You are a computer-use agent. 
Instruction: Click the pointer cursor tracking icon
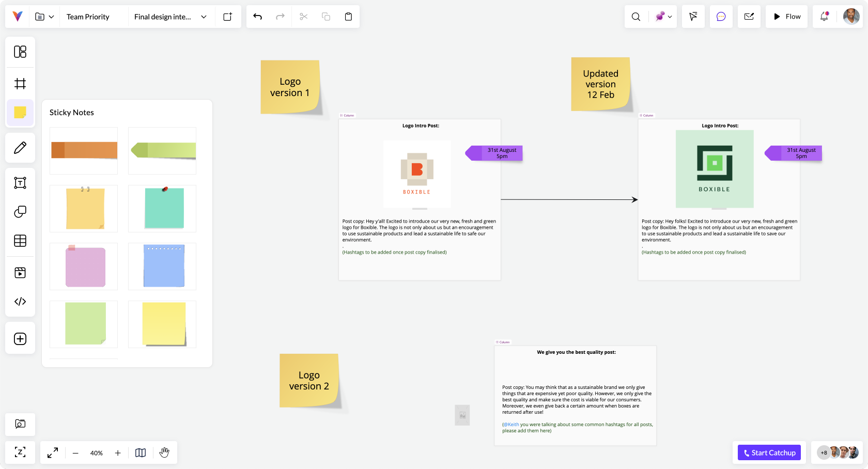coord(693,17)
